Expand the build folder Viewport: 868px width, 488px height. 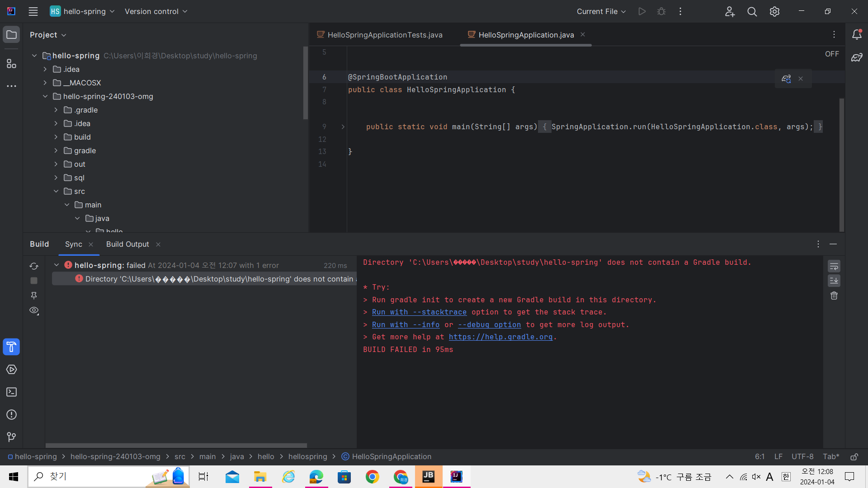56,137
